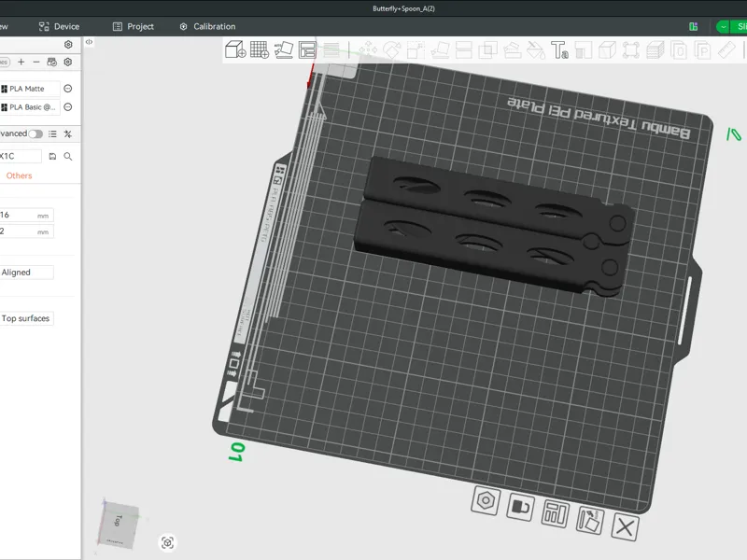Select the Scale tool in the toolbar

pyautogui.click(x=416, y=49)
